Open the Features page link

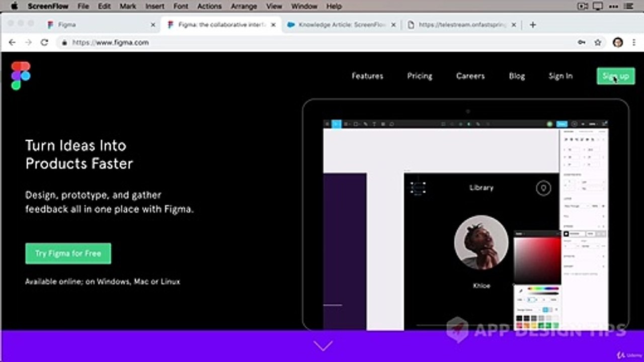coord(367,76)
